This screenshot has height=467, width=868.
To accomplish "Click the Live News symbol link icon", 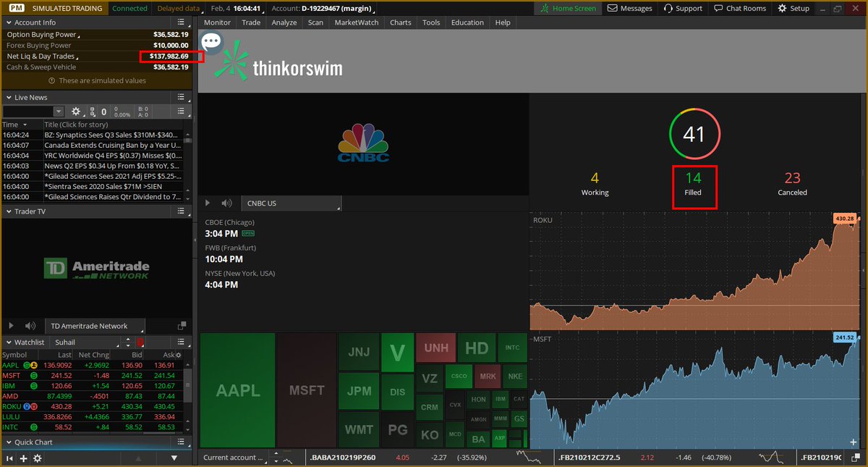I will point(92,112).
